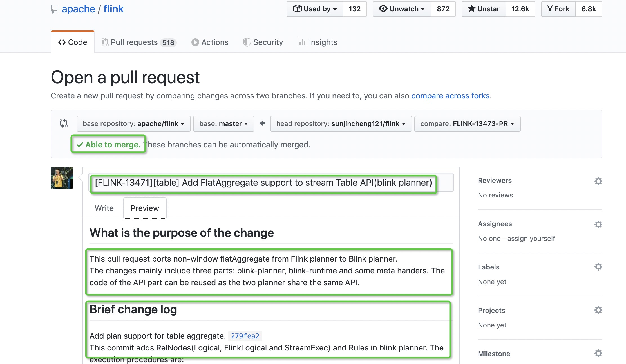626x364 pixels.
Task: Open the Milestone gear settings
Action: (x=598, y=353)
